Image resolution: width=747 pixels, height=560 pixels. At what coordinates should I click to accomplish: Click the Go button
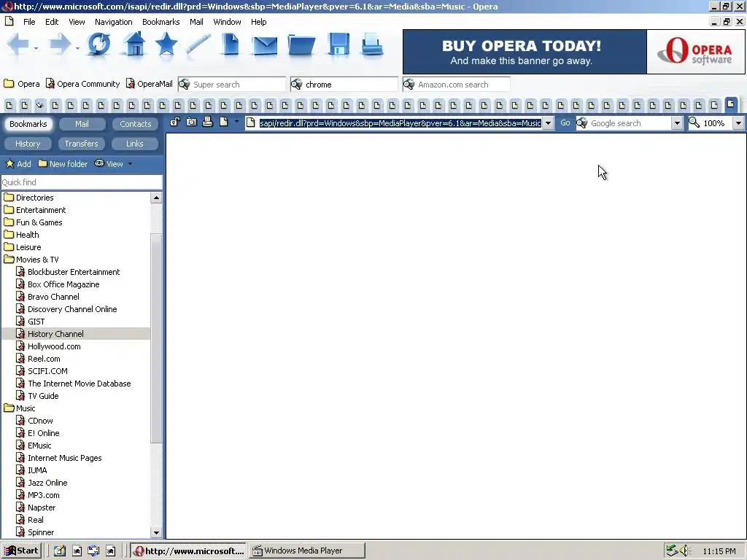565,122
